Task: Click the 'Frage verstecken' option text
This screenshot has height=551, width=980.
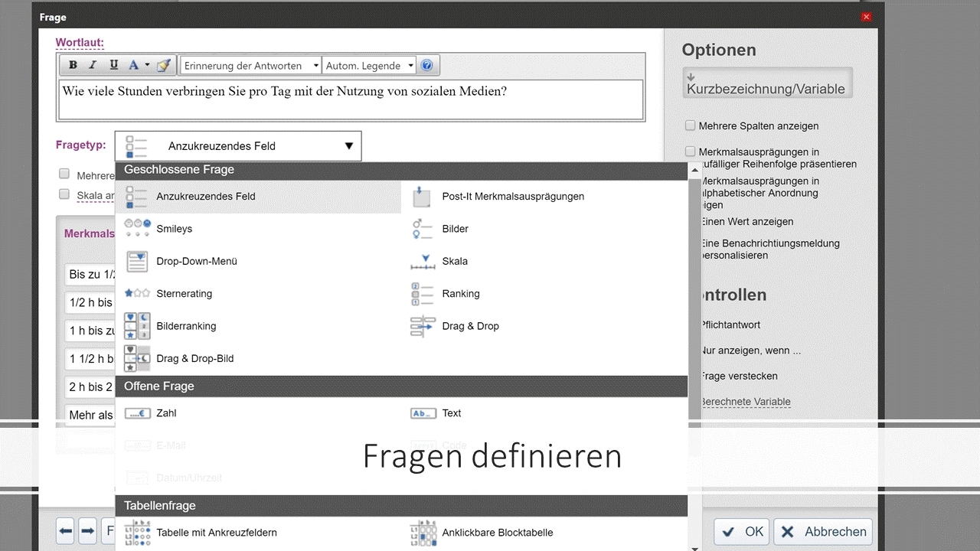Action: tap(739, 377)
